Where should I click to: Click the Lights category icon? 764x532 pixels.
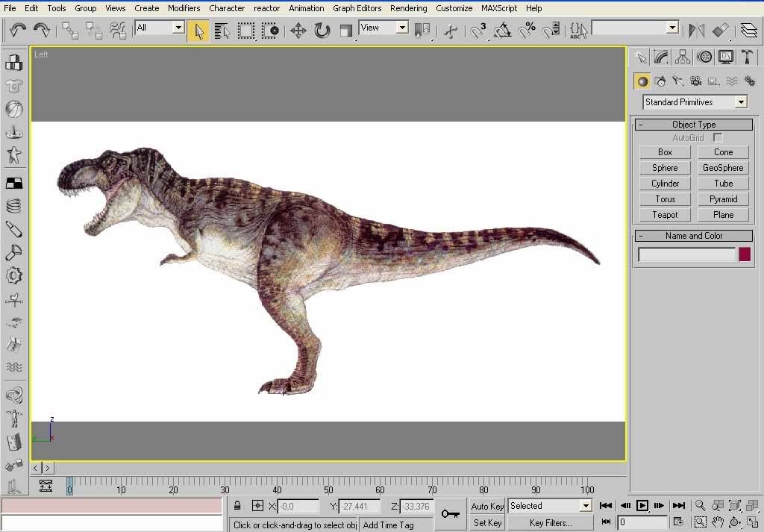(x=677, y=81)
